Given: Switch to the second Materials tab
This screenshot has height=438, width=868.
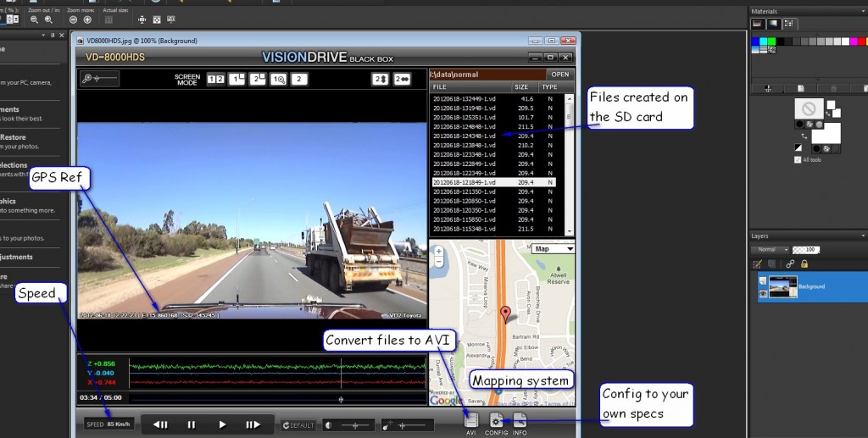Looking at the screenshot, I should (773, 23).
